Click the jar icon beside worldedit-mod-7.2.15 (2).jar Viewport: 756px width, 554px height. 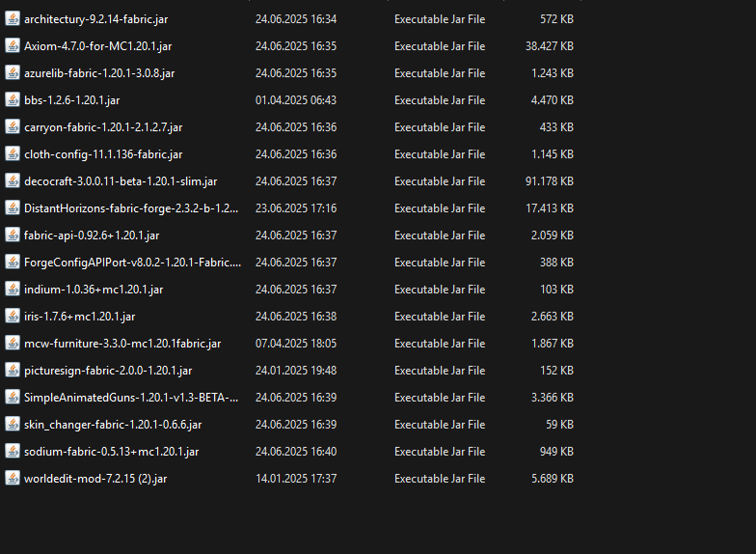point(13,479)
